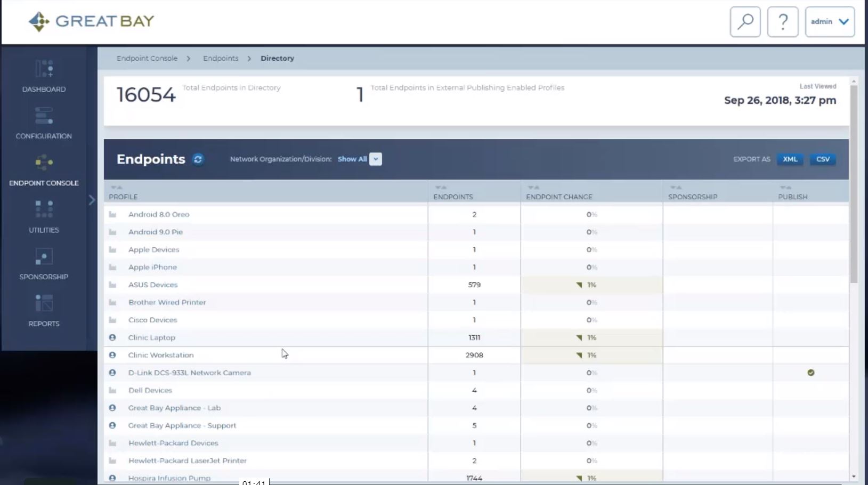Screen dimensions: 868x485
Task: Go to Endpoints breadcrumb
Action: (221, 58)
